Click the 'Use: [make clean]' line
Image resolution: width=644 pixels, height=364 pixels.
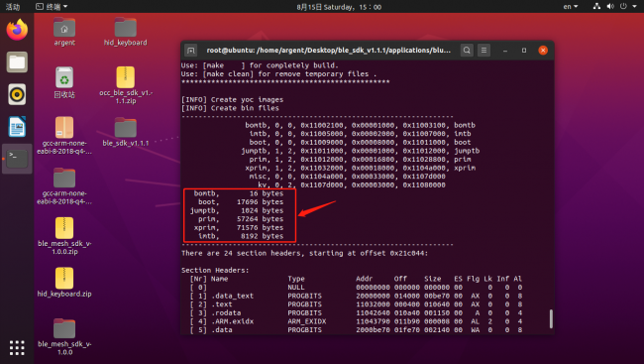coord(278,74)
